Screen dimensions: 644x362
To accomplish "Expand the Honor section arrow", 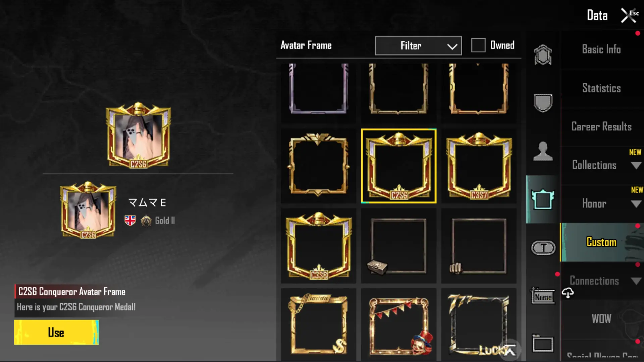I will click(636, 204).
